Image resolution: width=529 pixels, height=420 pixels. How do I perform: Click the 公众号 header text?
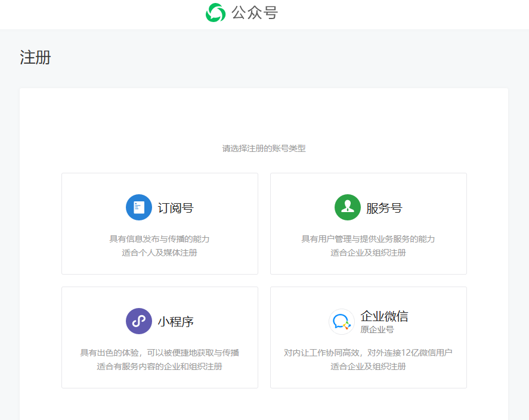point(255,13)
